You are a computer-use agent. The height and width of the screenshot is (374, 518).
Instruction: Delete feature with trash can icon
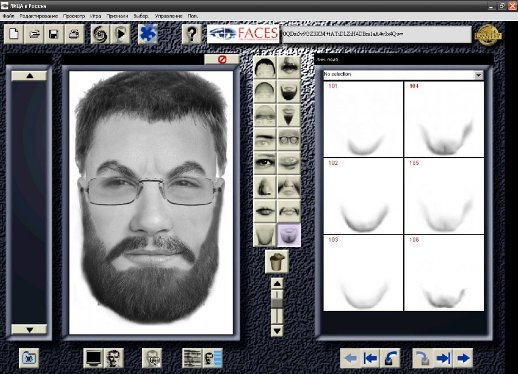pos(277,262)
